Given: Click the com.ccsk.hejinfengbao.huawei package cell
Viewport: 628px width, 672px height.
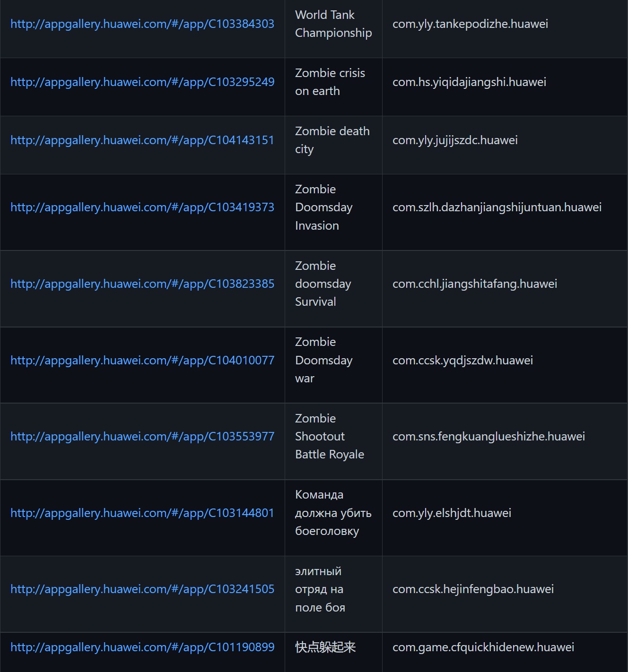Looking at the screenshot, I should 473,589.
